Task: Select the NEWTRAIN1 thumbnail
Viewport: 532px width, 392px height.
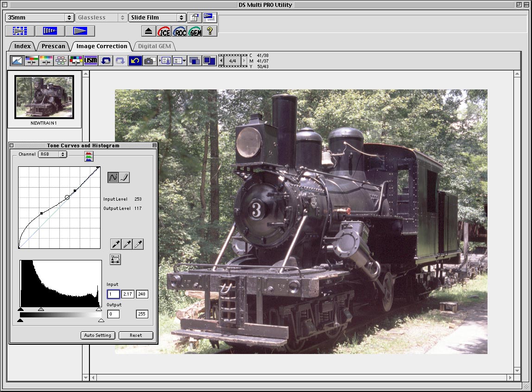Action: 44,97
